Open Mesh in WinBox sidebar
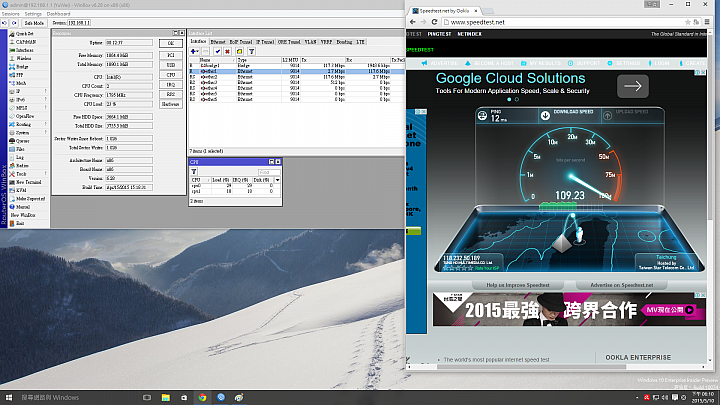This screenshot has height=405, width=720. [x=21, y=83]
